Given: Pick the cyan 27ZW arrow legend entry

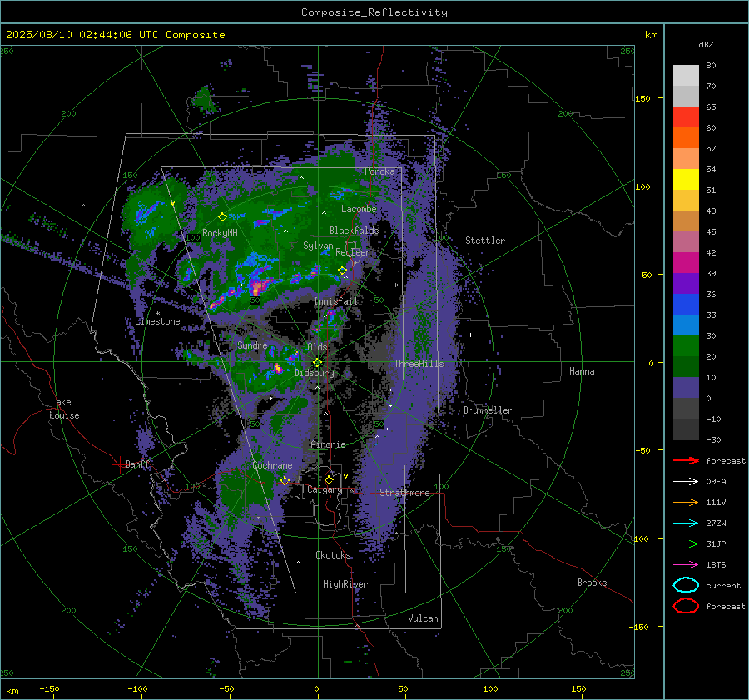Looking at the screenshot, I should pos(686,524).
